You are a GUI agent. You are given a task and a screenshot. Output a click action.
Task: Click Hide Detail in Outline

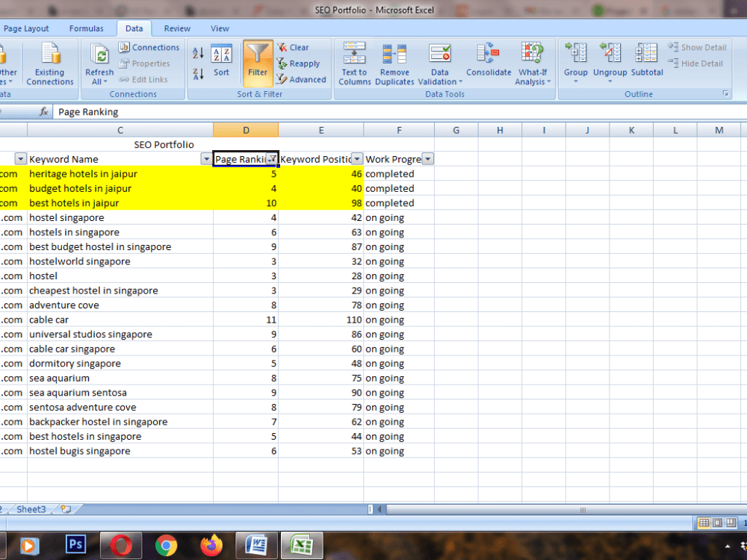pyautogui.click(x=695, y=63)
